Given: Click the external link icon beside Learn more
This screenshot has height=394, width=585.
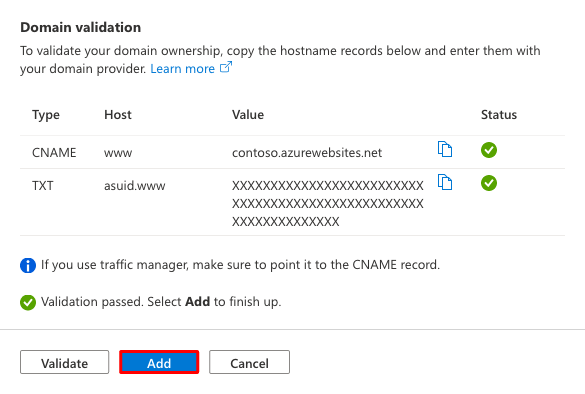Looking at the screenshot, I should point(226,67).
